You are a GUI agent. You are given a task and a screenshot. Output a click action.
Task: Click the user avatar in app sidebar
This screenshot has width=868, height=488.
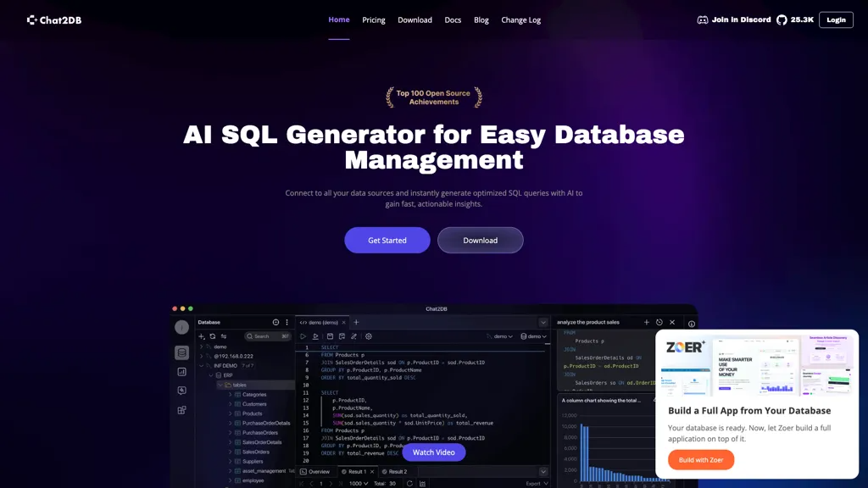(x=181, y=327)
